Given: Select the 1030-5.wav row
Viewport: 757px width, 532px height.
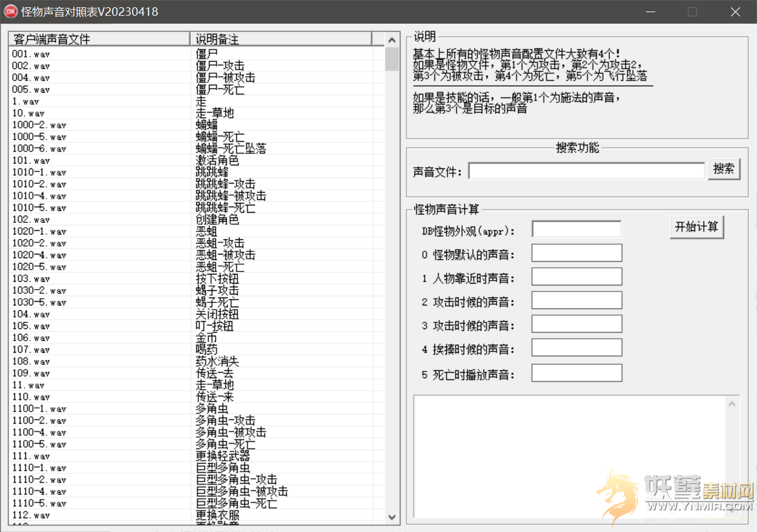Looking at the screenshot, I should click(197, 302).
